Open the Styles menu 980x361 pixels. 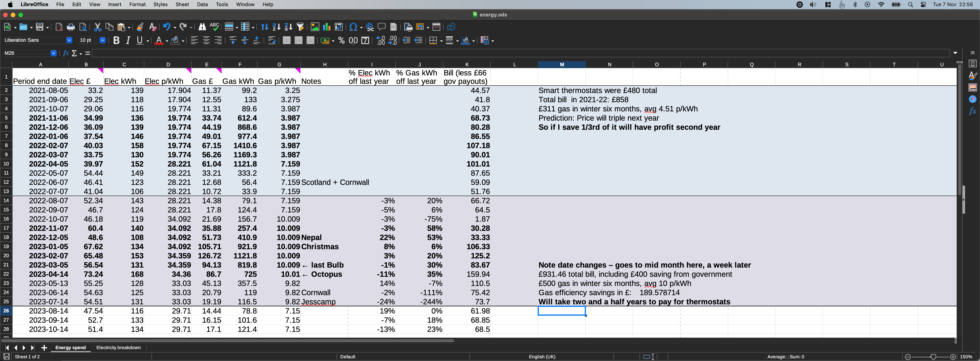(160, 5)
